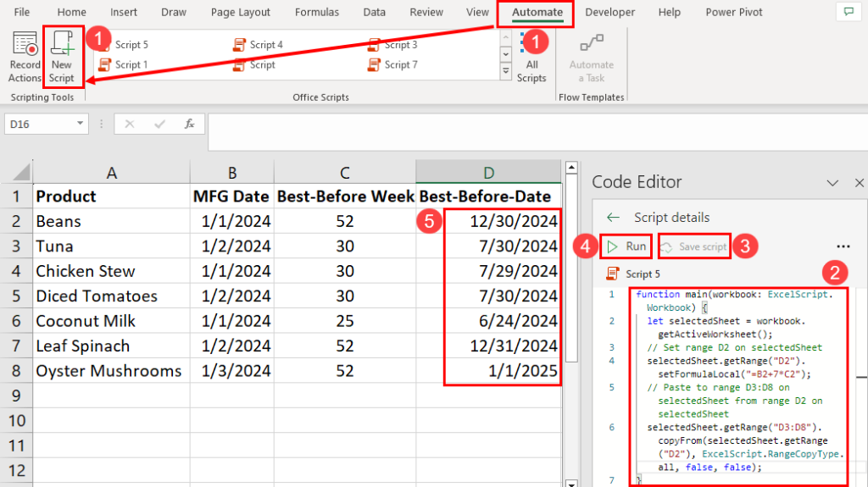Click the Script 5 file icon in the editor

point(613,274)
